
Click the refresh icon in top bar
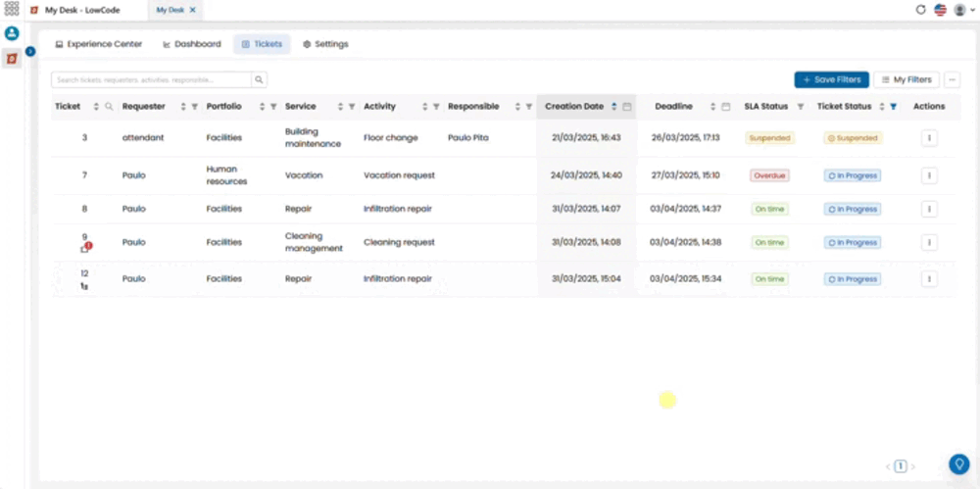click(x=920, y=10)
